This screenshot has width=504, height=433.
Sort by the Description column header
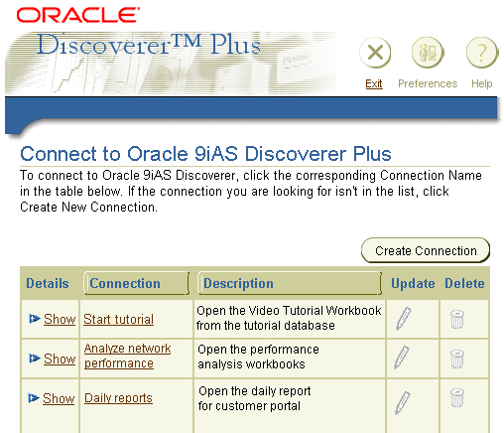[290, 283]
